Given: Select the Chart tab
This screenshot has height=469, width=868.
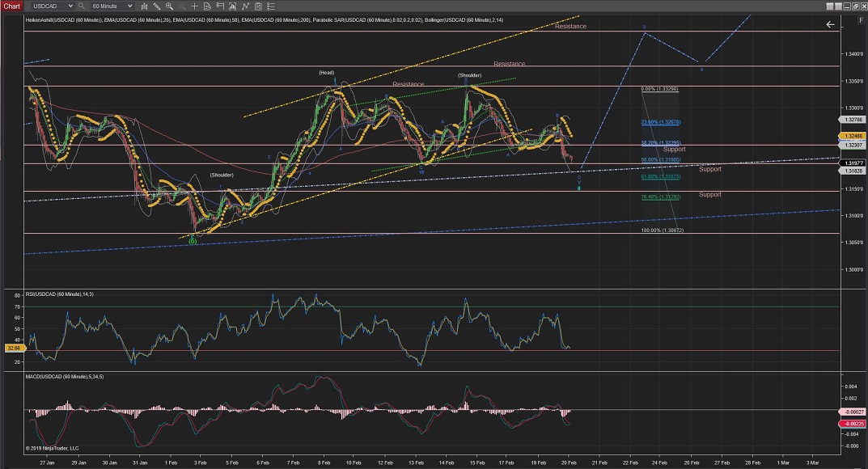Looking at the screenshot, I should [x=11, y=6].
